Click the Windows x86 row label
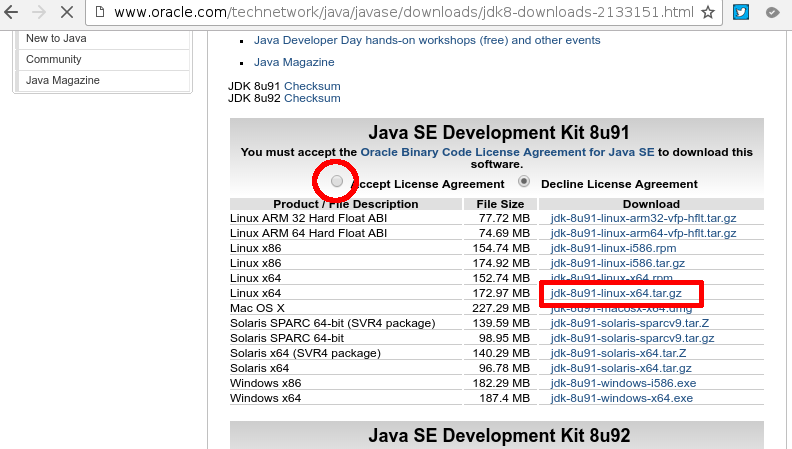This screenshot has width=792, height=449. pyautogui.click(x=265, y=383)
